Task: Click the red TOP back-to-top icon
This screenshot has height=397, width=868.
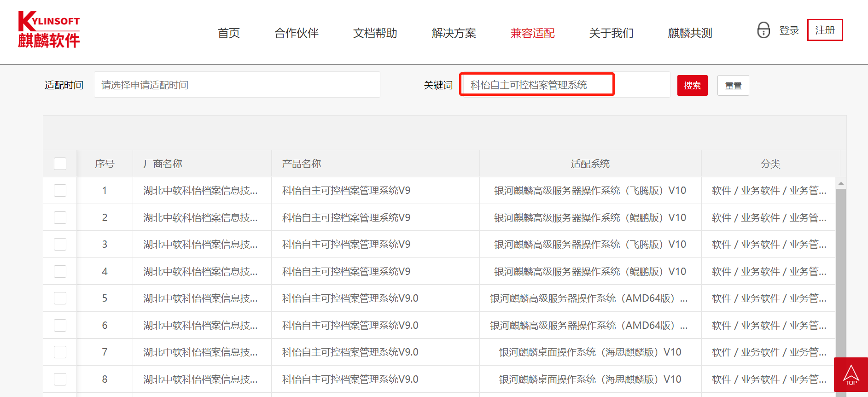Action: [851, 374]
